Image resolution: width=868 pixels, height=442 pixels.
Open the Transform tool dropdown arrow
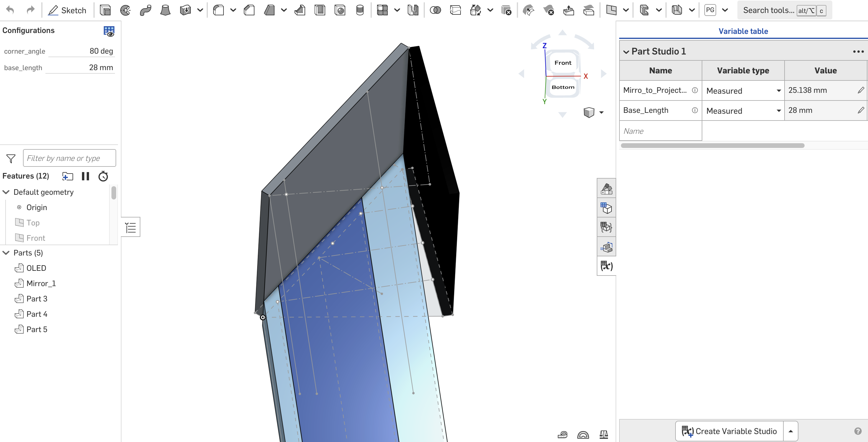tap(490, 10)
